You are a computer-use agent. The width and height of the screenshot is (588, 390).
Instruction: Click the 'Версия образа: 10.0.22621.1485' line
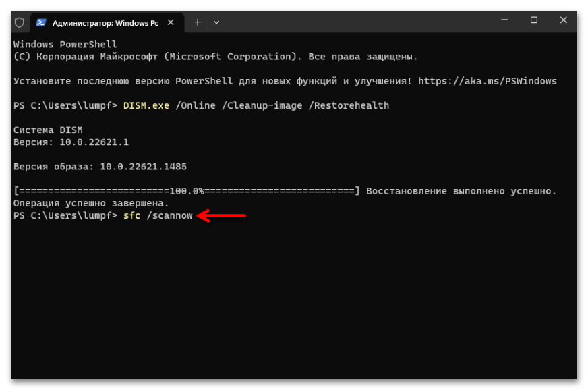point(100,167)
